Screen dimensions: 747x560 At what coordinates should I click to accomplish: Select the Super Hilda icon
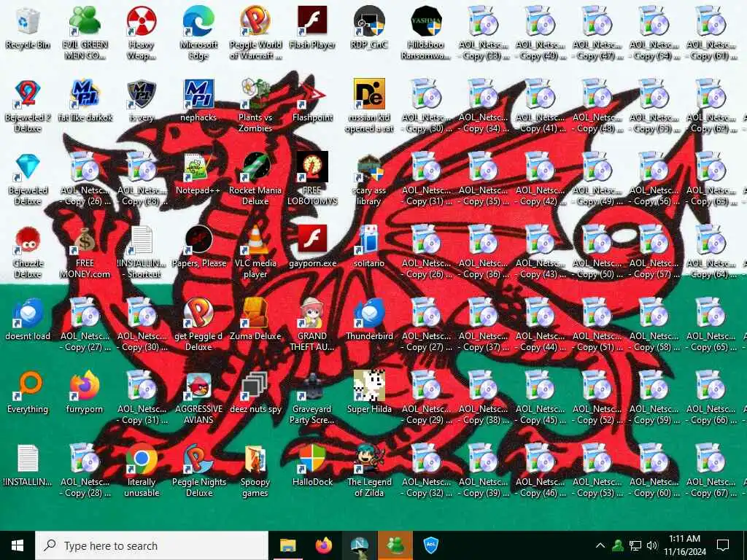coord(369,386)
